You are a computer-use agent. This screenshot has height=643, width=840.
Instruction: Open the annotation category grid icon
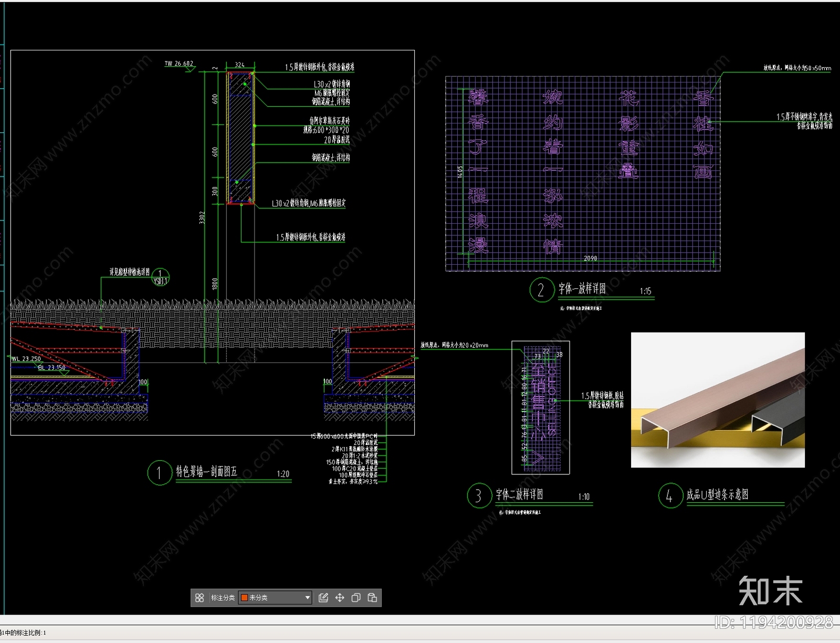pos(199,598)
